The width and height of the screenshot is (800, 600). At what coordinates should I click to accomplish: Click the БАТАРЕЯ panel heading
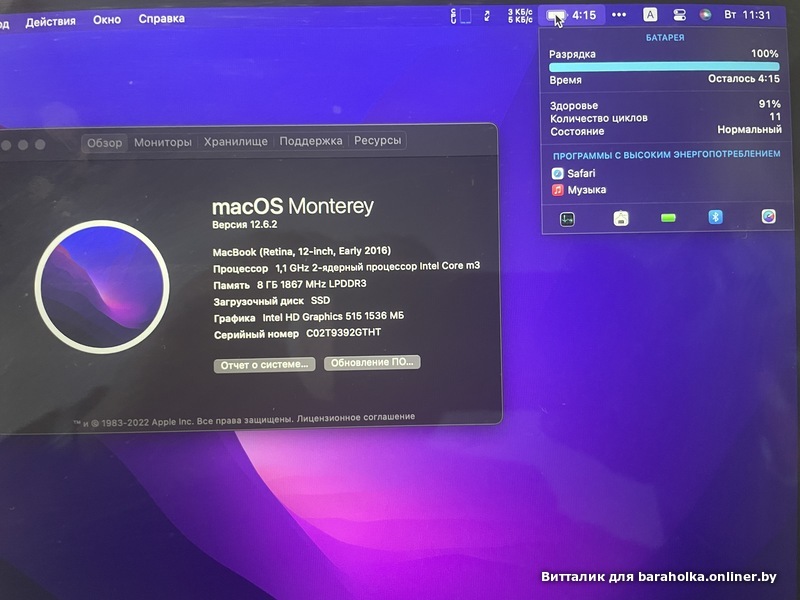(x=665, y=38)
